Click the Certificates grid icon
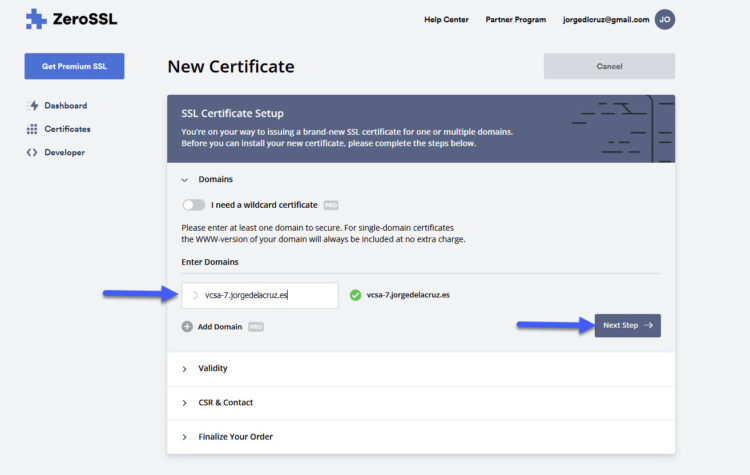The image size is (750, 475). (32, 129)
